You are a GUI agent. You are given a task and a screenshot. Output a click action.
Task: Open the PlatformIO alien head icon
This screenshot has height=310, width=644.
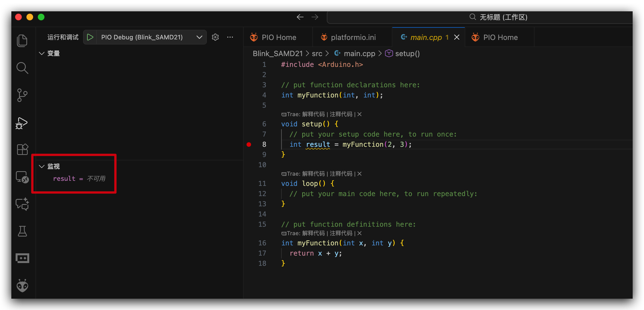(x=22, y=286)
